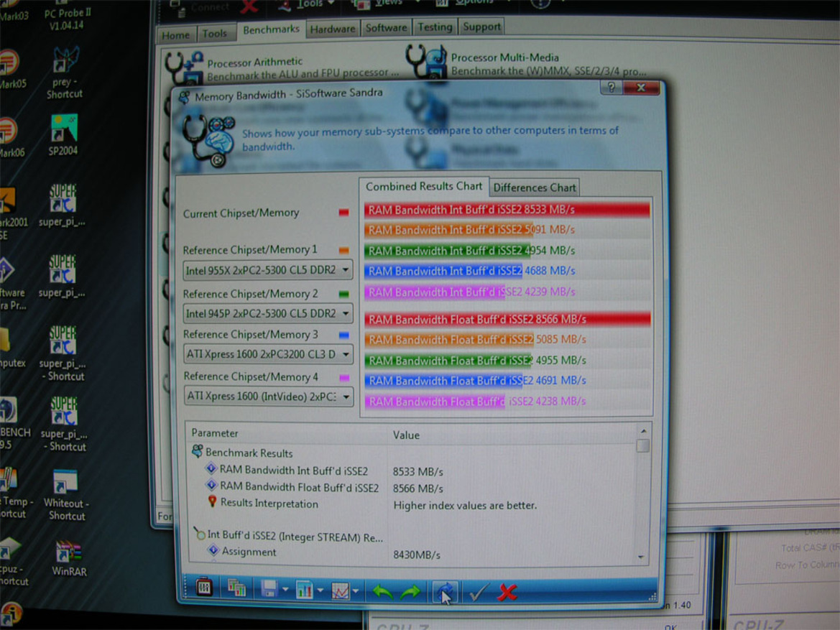Click the help question mark button
Screen dimensions: 840x630
(611, 88)
